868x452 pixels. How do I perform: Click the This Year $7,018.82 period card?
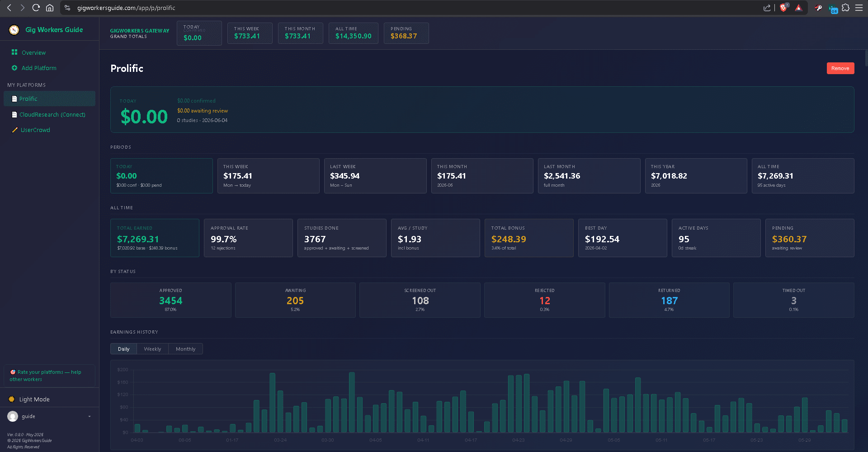pos(696,176)
